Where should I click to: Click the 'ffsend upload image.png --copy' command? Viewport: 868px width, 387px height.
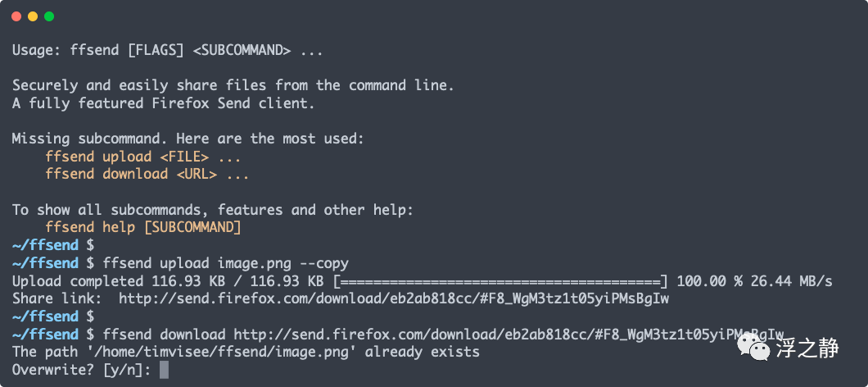point(226,263)
